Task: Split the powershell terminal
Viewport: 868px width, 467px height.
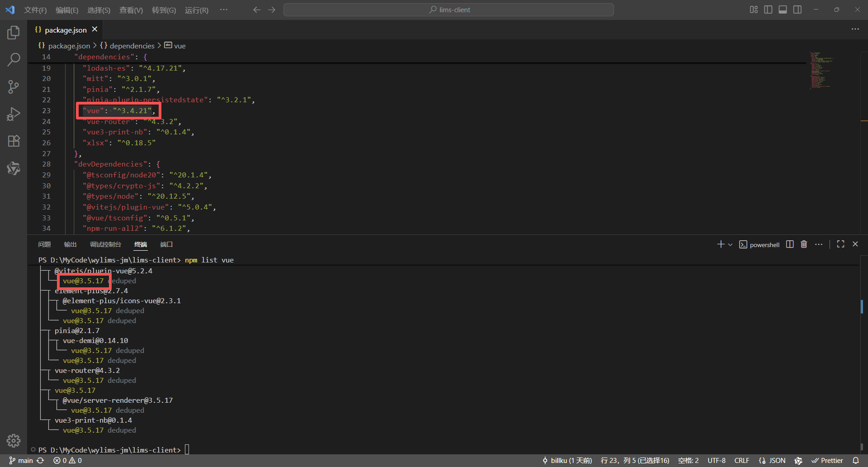Action: tap(789, 244)
